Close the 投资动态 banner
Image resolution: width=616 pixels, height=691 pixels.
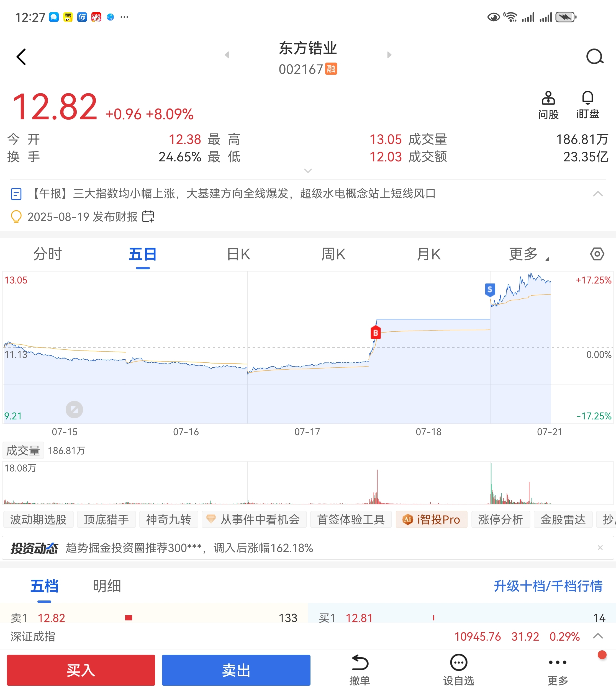[x=600, y=548]
